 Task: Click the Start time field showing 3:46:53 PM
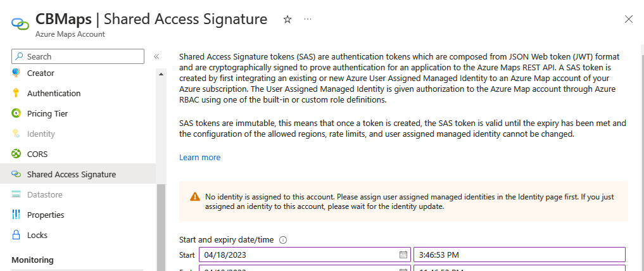[519, 255]
